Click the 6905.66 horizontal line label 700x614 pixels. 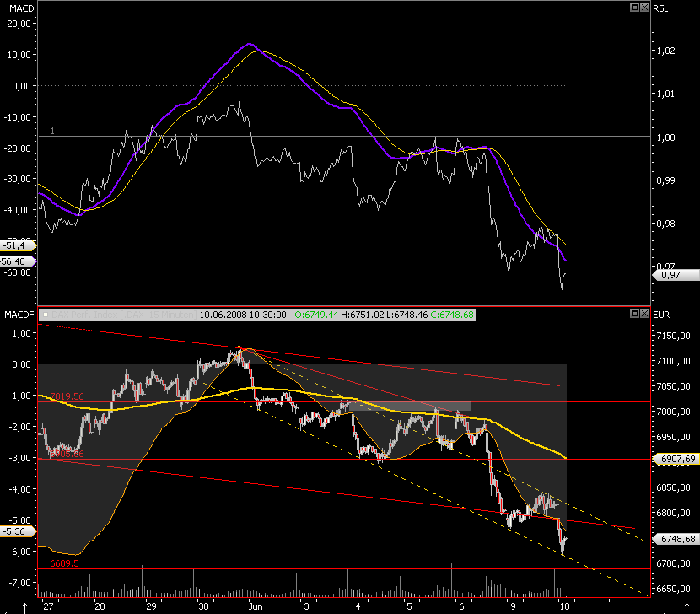(67, 454)
